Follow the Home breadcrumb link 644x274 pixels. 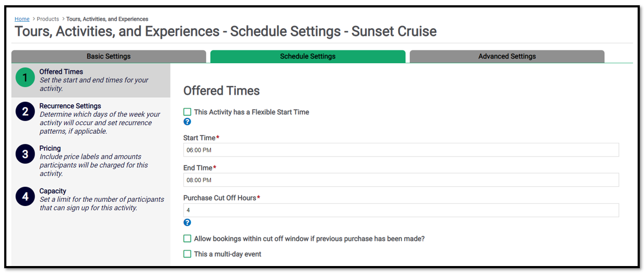tap(22, 19)
